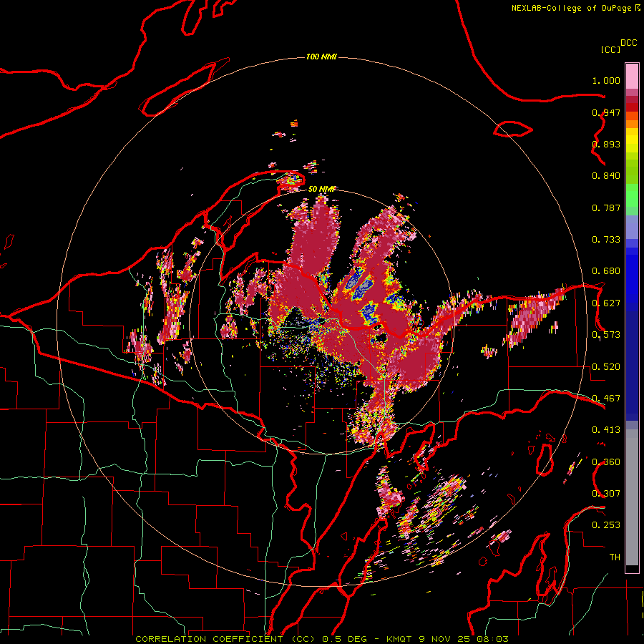Image resolution: width=644 pixels, height=644 pixels.
Task: Select the 0.413 scale value
Action: tap(606, 430)
